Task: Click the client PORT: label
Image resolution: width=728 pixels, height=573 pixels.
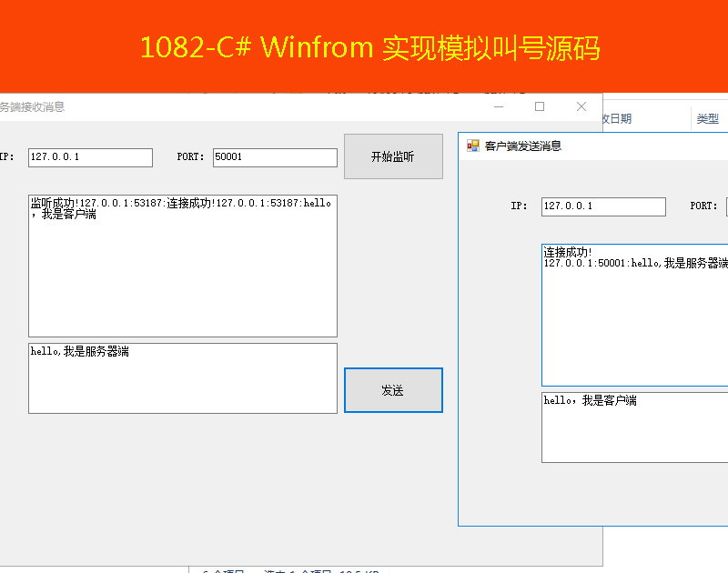Action: click(703, 206)
